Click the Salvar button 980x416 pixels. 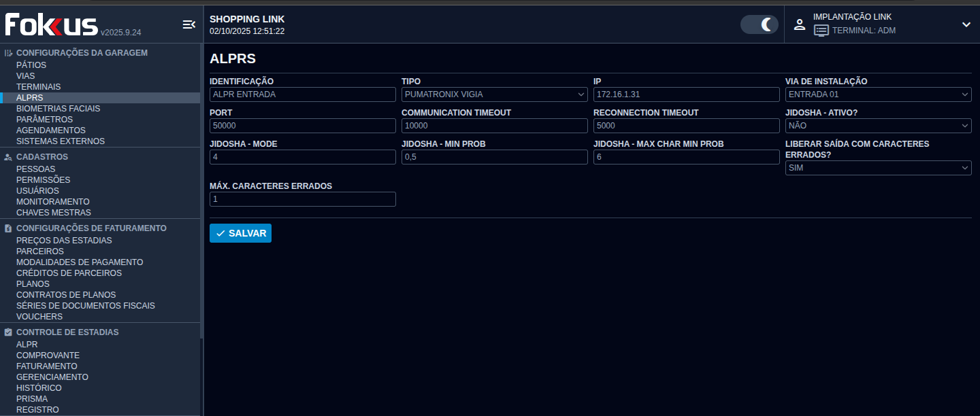coord(240,233)
